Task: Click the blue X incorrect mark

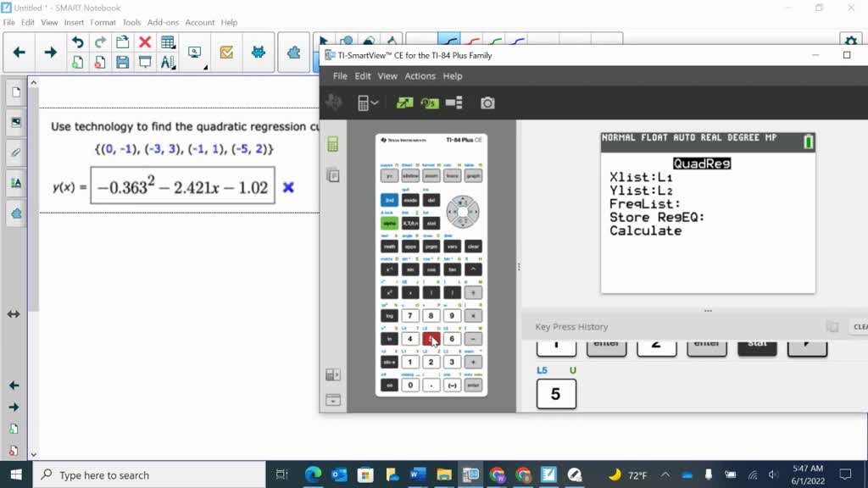Action: [x=288, y=187]
